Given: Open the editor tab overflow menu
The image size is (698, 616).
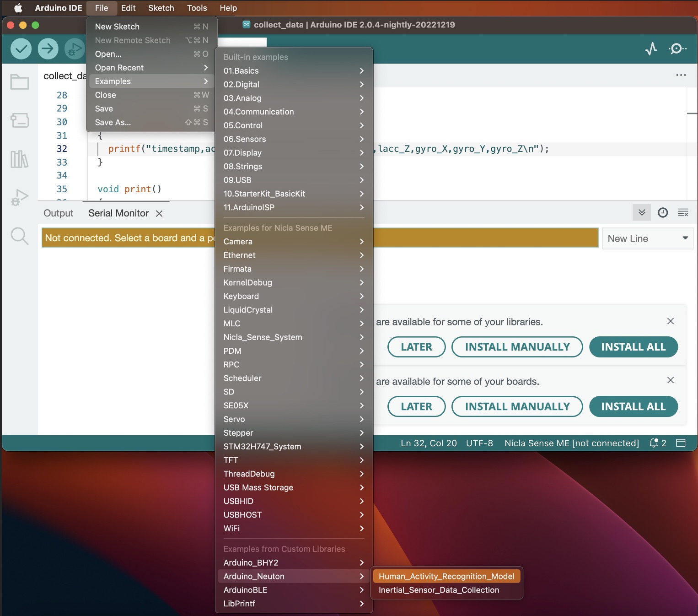Looking at the screenshot, I should [681, 75].
